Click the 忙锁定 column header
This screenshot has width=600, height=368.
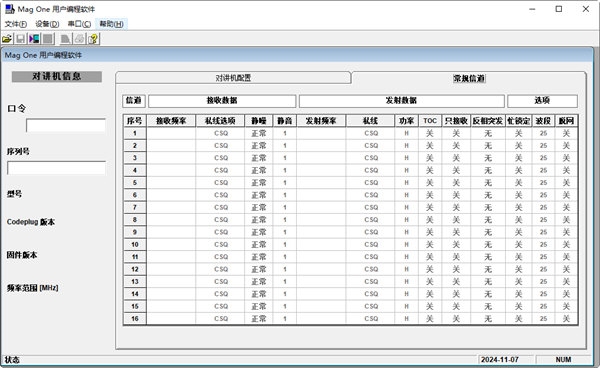coord(518,121)
